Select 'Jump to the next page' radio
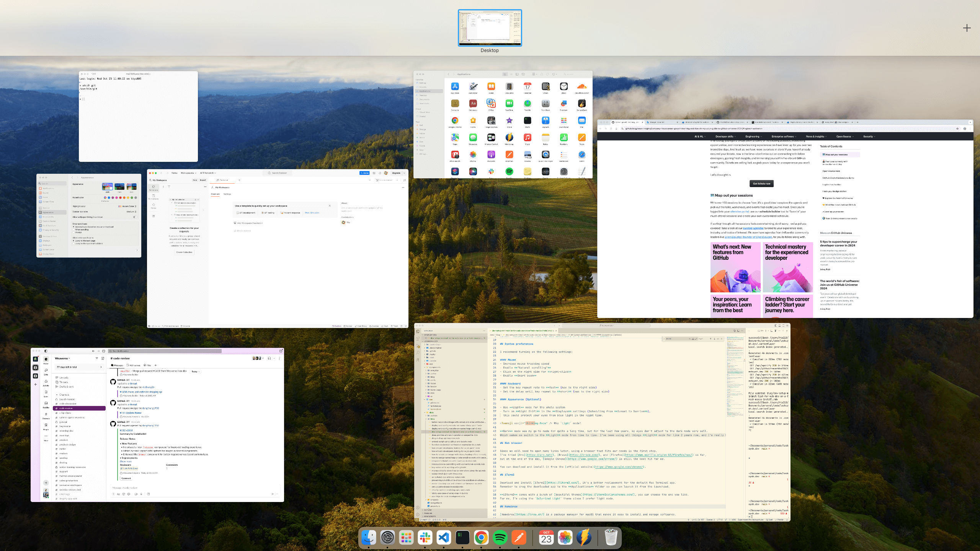Screen dimensions: 980x551 pyautogui.click(x=73, y=241)
